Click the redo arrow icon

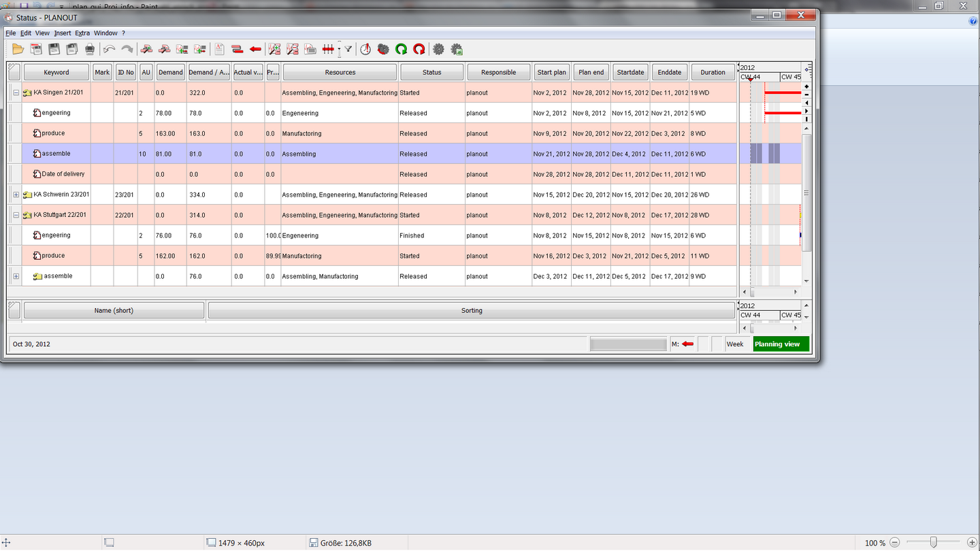click(x=127, y=49)
